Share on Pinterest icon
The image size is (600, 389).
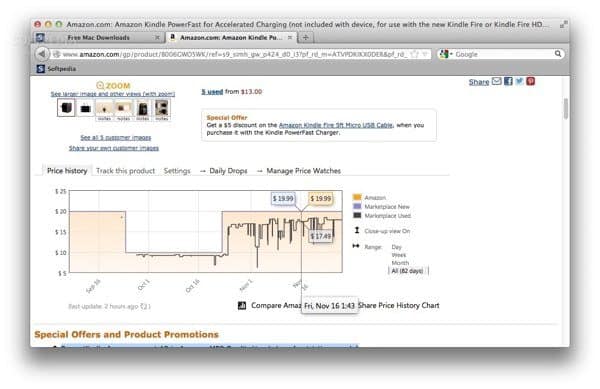(530, 81)
